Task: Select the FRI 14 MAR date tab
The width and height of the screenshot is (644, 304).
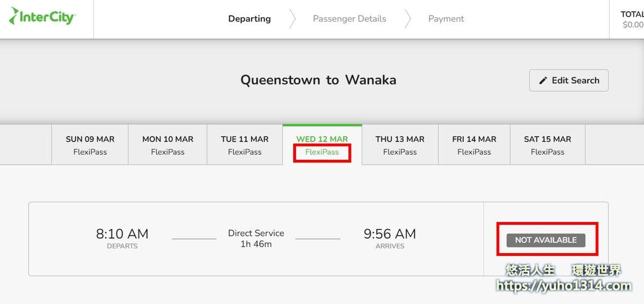Action: [474, 145]
